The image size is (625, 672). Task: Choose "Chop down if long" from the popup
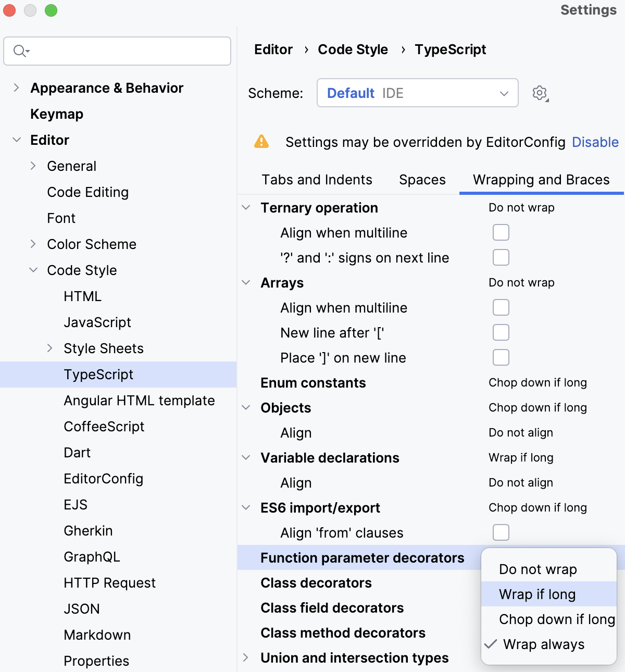click(556, 619)
